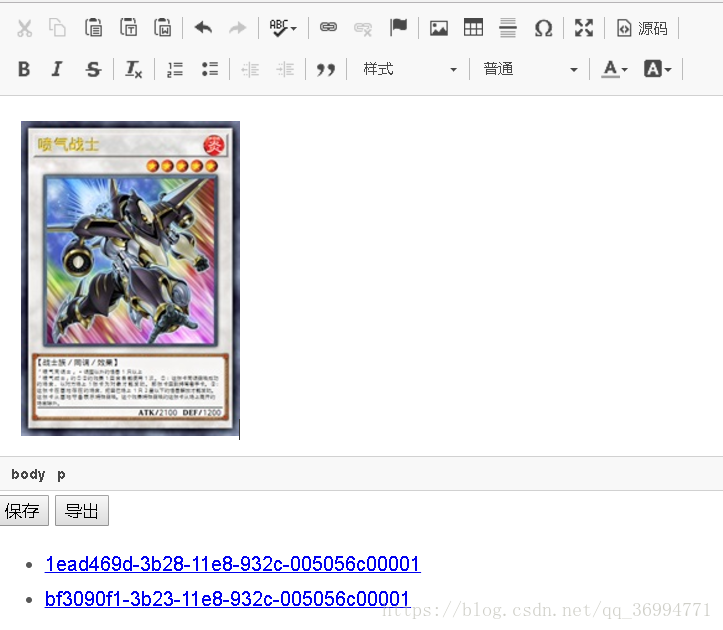Remove formatting with Tx icon
This screenshot has height=630, width=723.
[134, 69]
